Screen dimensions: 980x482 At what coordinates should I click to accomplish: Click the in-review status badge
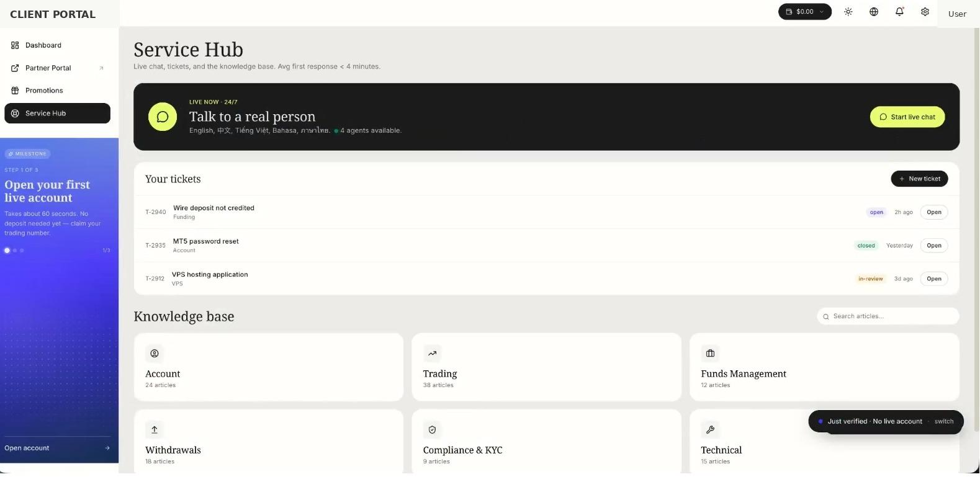point(871,279)
